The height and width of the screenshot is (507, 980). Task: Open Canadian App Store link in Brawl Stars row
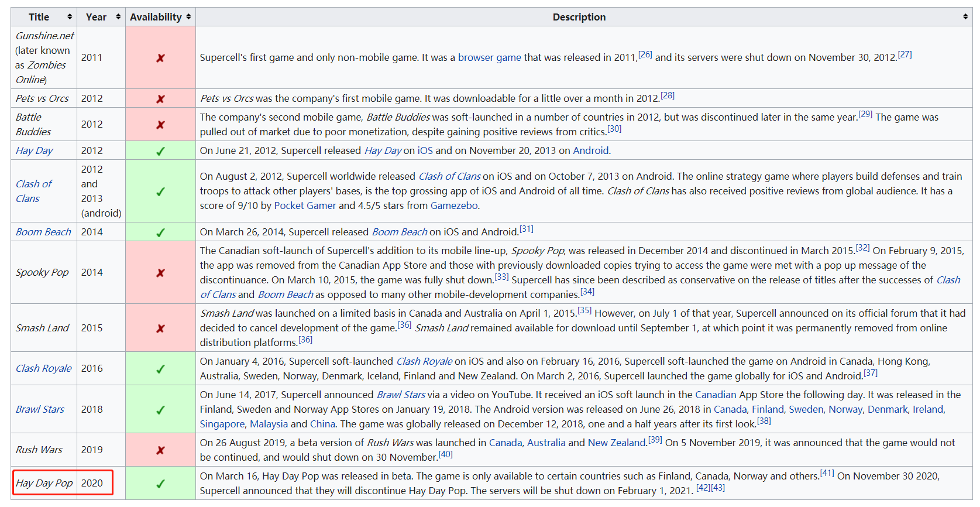pyautogui.click(x=716, y=395)
